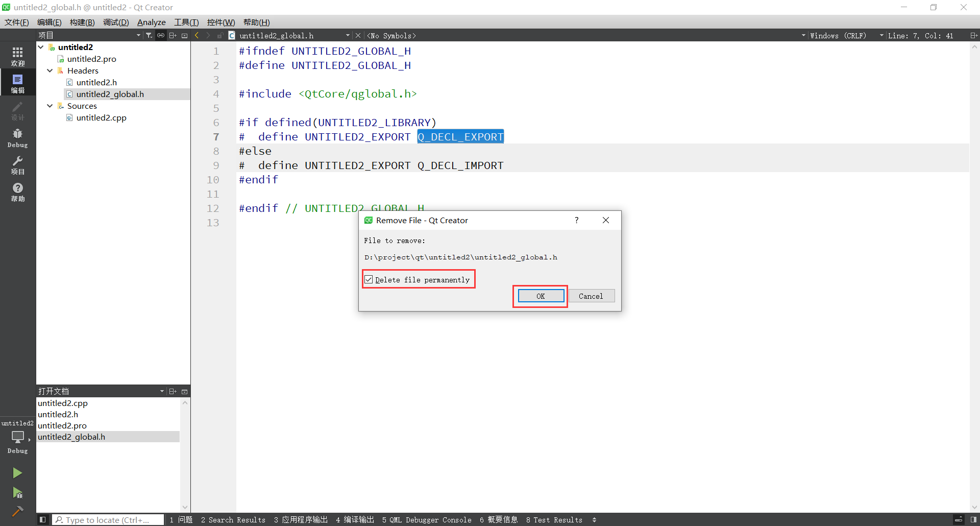Open output pane selector arrows in status bar
The height and width of the screenshot is (526, 980).
tap(594, 520)
